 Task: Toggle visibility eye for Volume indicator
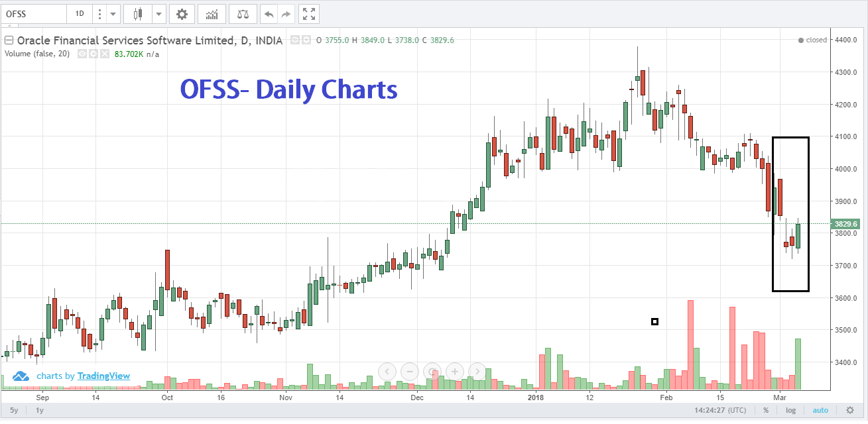pyautogui.click(x=82, y=54)
